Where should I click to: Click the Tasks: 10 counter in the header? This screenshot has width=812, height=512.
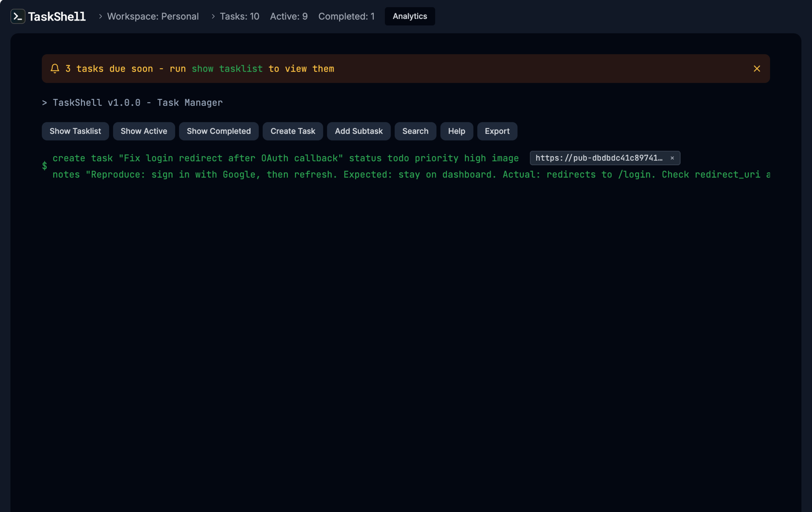[x=239, y=16]
